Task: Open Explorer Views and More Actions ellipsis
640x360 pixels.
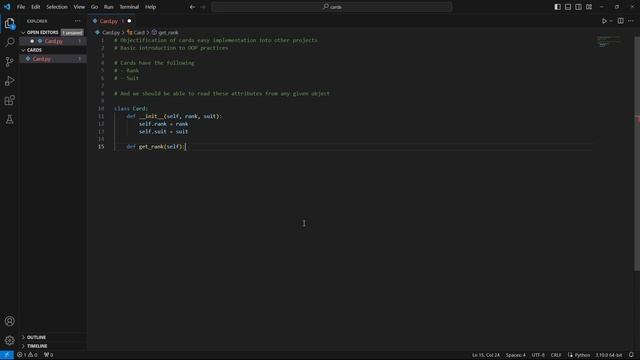Action: pos(78,21)
